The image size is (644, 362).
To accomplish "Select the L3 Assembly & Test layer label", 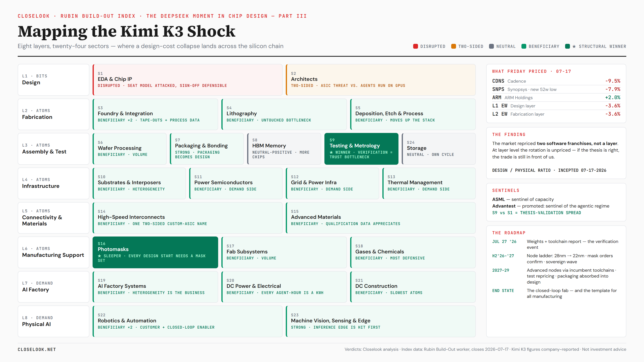I will 54,149.
